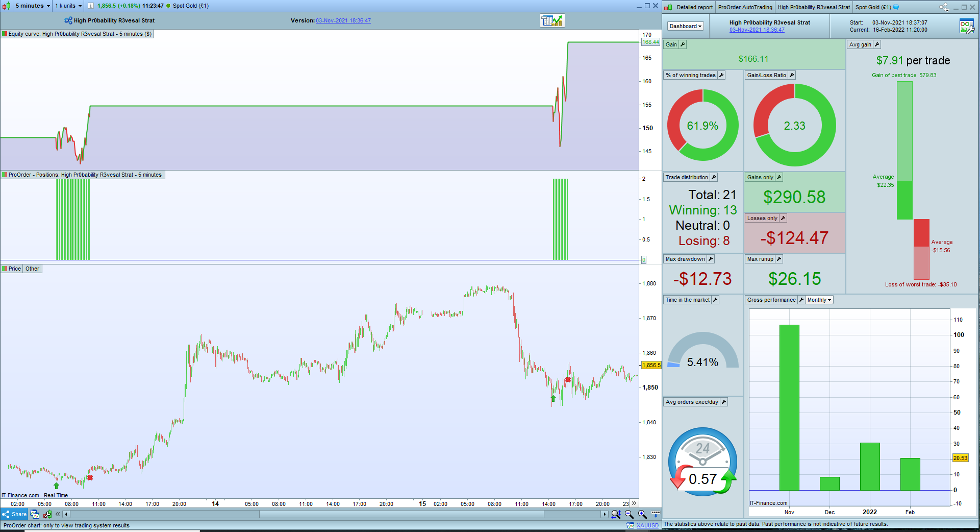Click the November bar in Gross performance

pyautogui.click(x=789, y=407)
